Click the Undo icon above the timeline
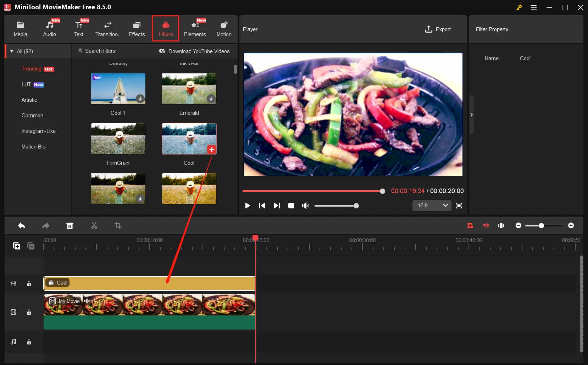The height and width of the screenshot is (365, 588). click(x=22, y=225)
